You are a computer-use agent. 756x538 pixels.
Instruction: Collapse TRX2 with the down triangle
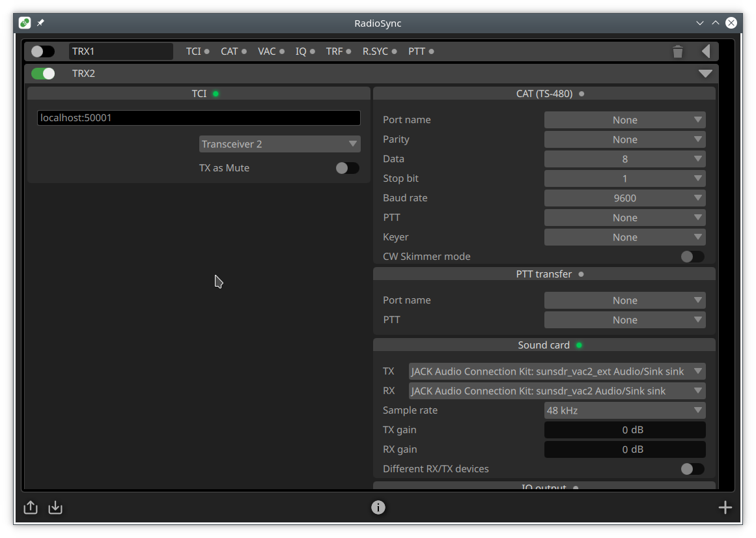point(705,74)
